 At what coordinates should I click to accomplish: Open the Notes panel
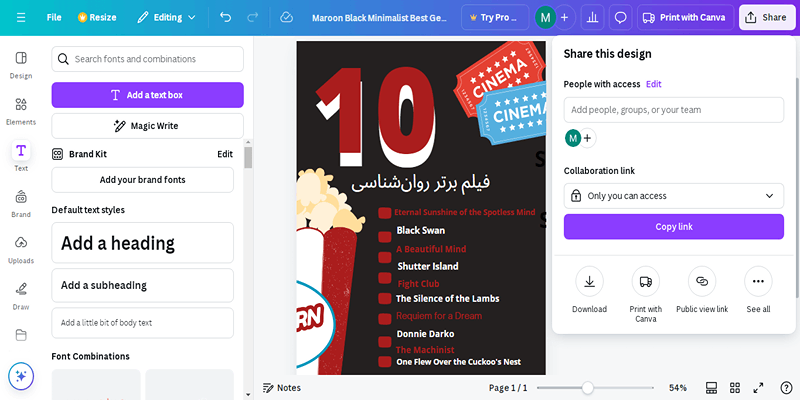click(282, 388)
